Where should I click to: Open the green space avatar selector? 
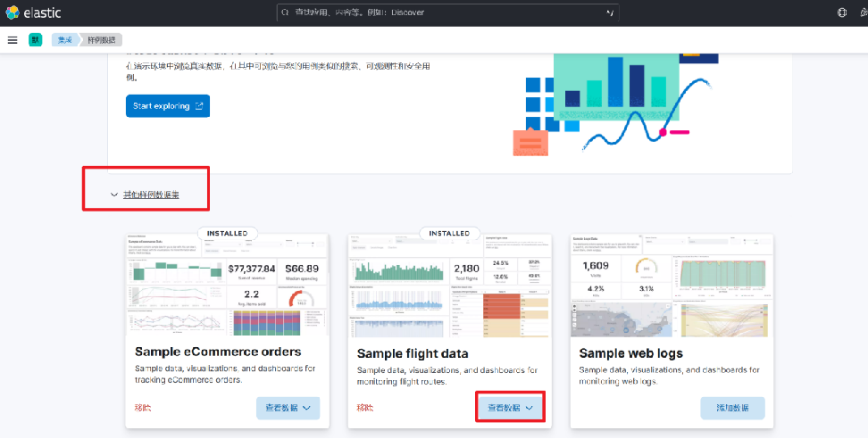point(36,40)
